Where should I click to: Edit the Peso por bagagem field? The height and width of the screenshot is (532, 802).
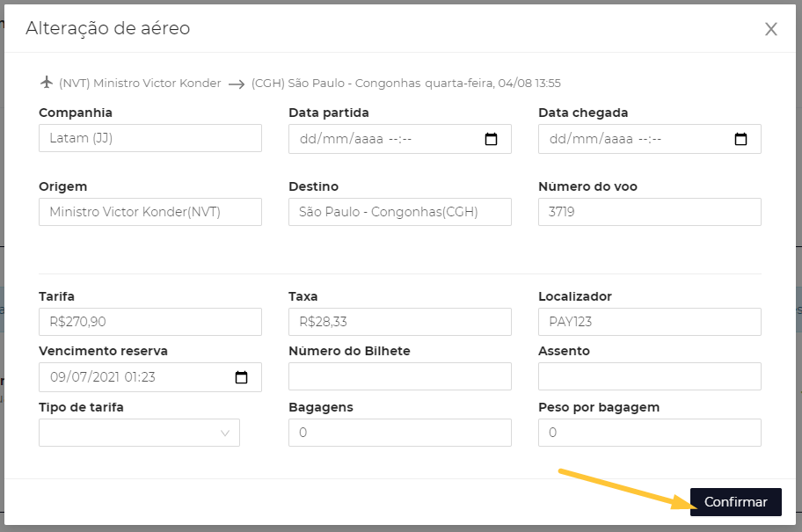click(x=650, y=433)
